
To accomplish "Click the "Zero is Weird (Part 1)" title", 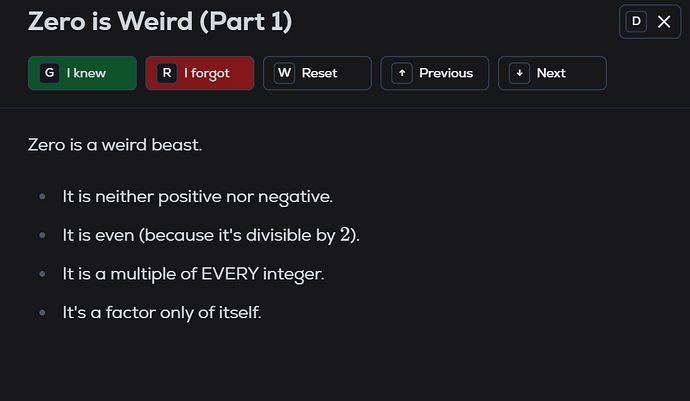I will click(160, 21).
